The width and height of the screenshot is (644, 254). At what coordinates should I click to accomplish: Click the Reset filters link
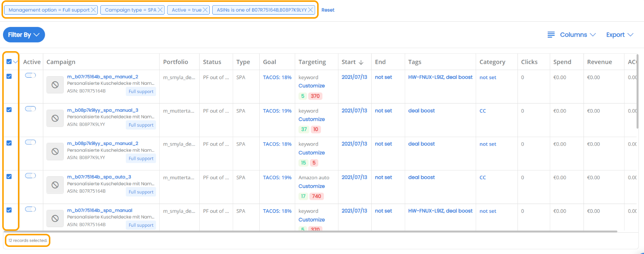tap(328, 10)
